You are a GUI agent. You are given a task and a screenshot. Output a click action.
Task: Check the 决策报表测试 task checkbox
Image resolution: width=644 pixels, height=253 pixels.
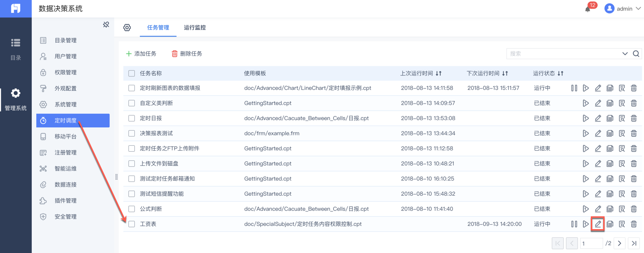click(x=132, y=133)
